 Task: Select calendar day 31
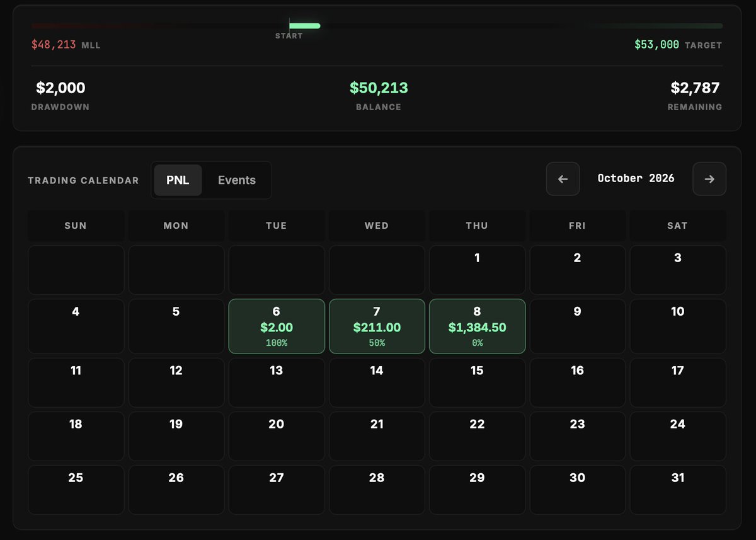point(678,490)
